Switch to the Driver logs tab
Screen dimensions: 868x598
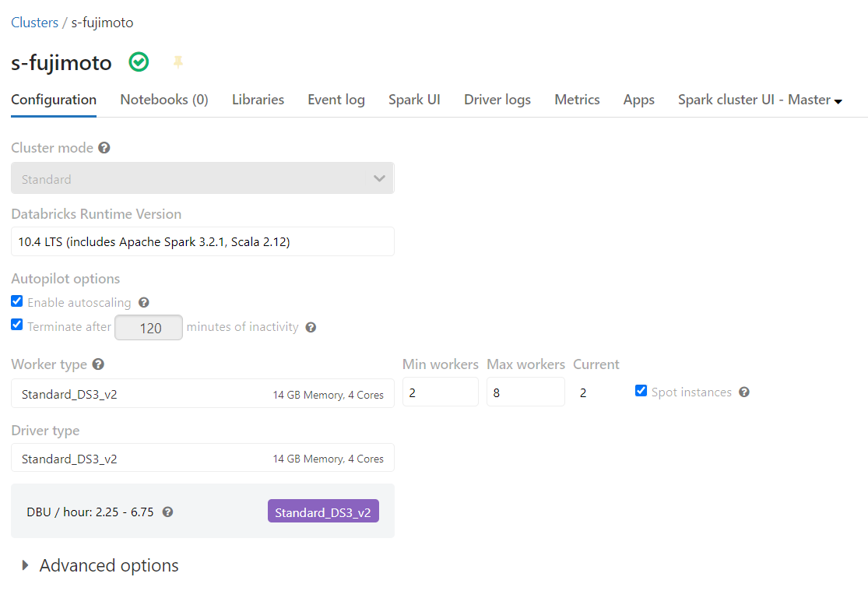coord(497,100)
